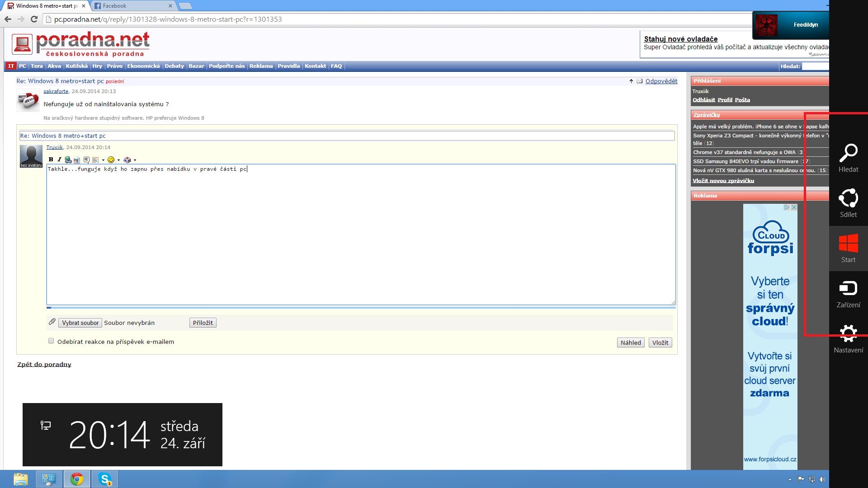868x488 pixels.
Task: Click the Vložit submit button
Action: click(x=660, y=343)
